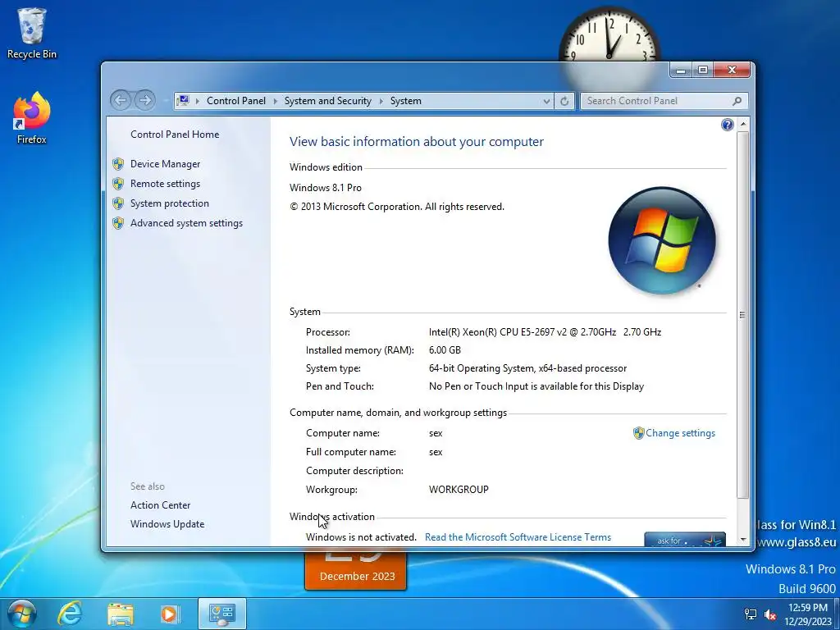The image size is (840, 630).
Task: Select the Control Panel taskbar button
Action: (221, 614)
